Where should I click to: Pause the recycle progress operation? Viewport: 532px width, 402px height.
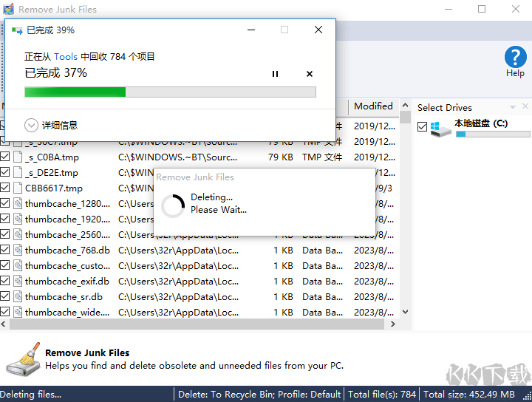(275, 74)
